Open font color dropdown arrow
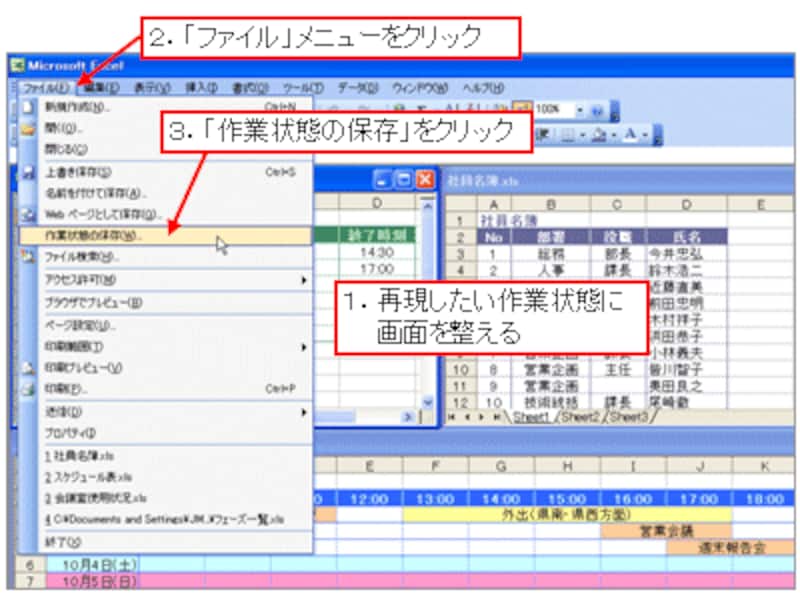This screenshot has height=600, width=800. coord(644,135)
